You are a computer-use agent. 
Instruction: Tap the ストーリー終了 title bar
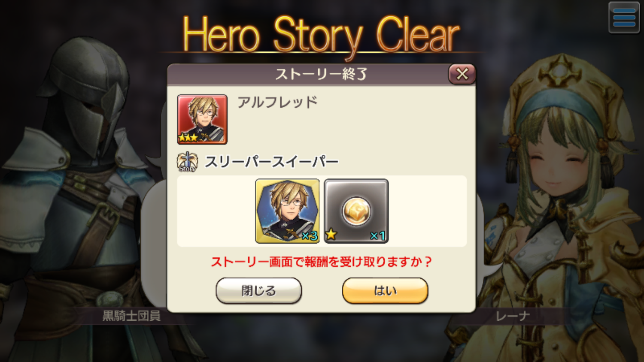[x=321, y=74]
